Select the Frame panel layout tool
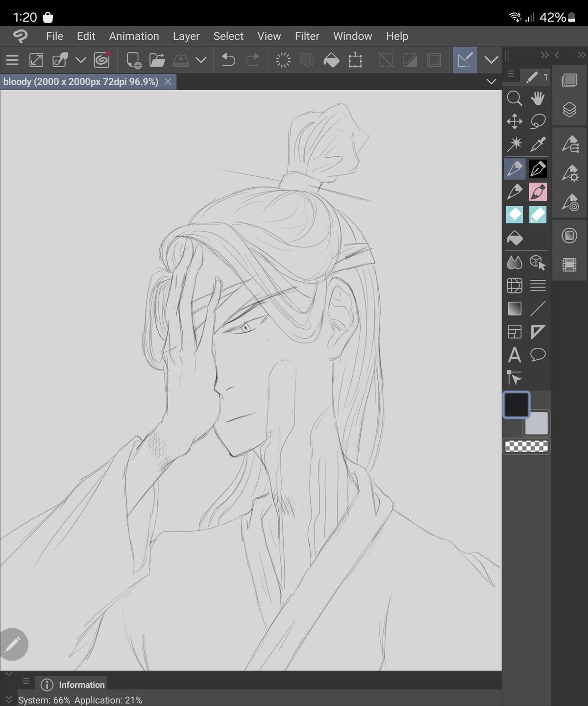The height and width of the screenshot is (706, 588). 514,332
